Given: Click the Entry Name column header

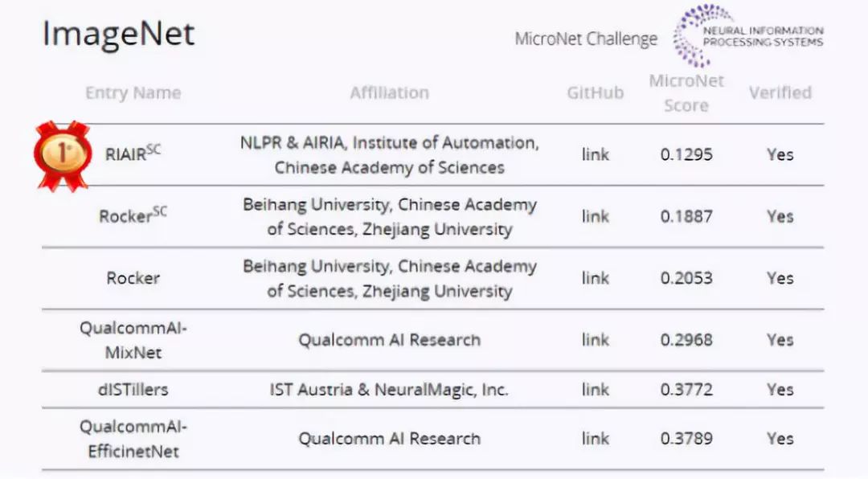Looking at the screenshot, I should pos(133,93).
